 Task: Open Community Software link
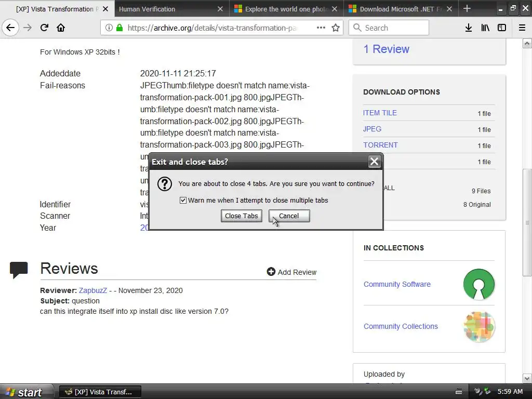[397, 284]
